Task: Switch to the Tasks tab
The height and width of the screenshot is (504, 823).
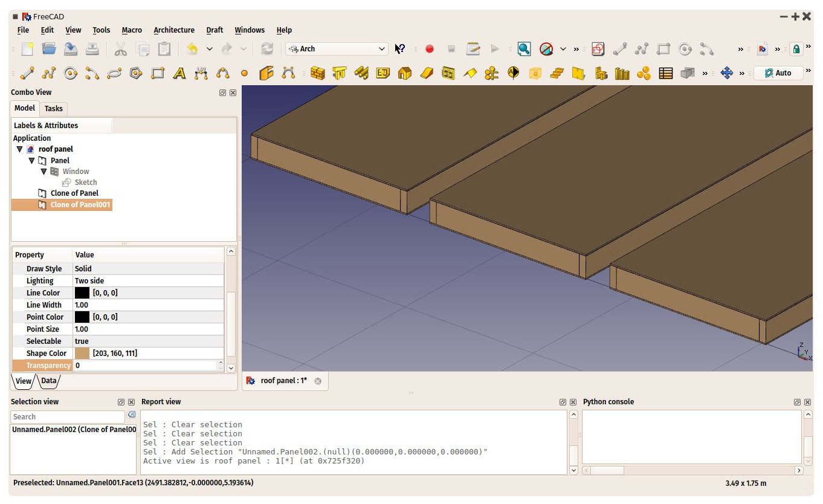Action: click(x=54, y=108)
